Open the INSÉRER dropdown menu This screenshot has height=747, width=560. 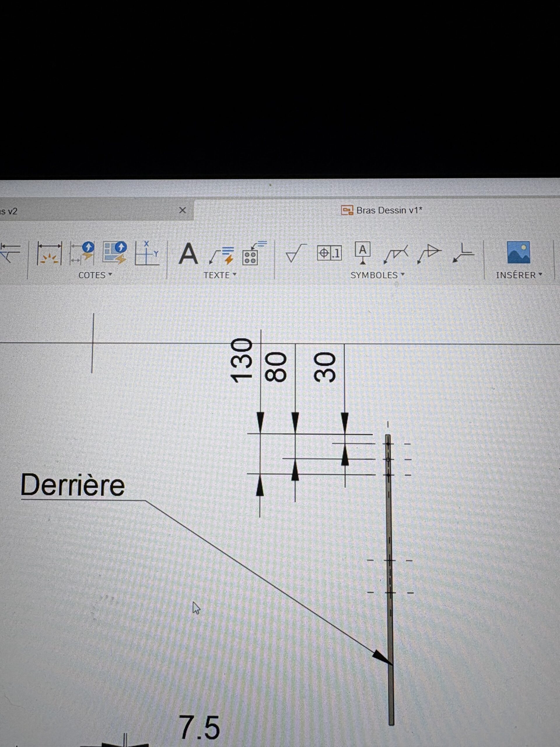coord(519,275)
